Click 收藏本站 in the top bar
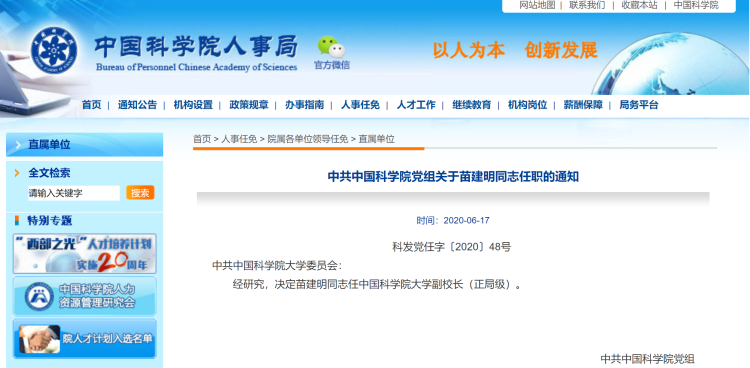Viewport: 750px width, 368px height. 640,5
